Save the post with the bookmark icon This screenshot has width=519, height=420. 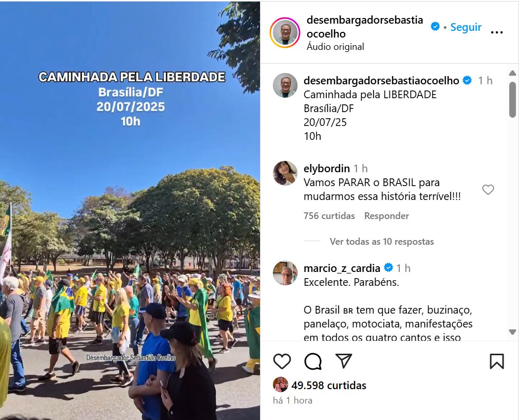[497, 361]
